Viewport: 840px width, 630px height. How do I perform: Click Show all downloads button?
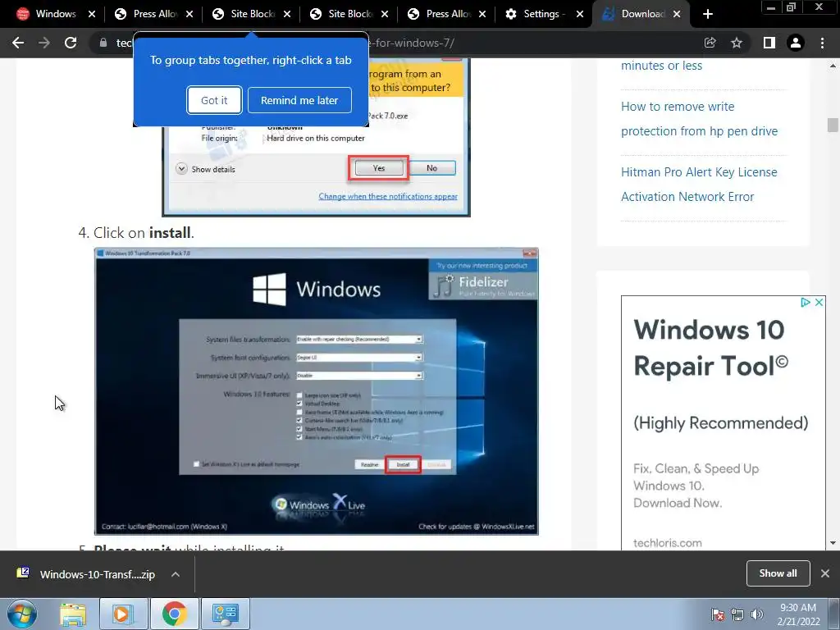pos(778,573)
